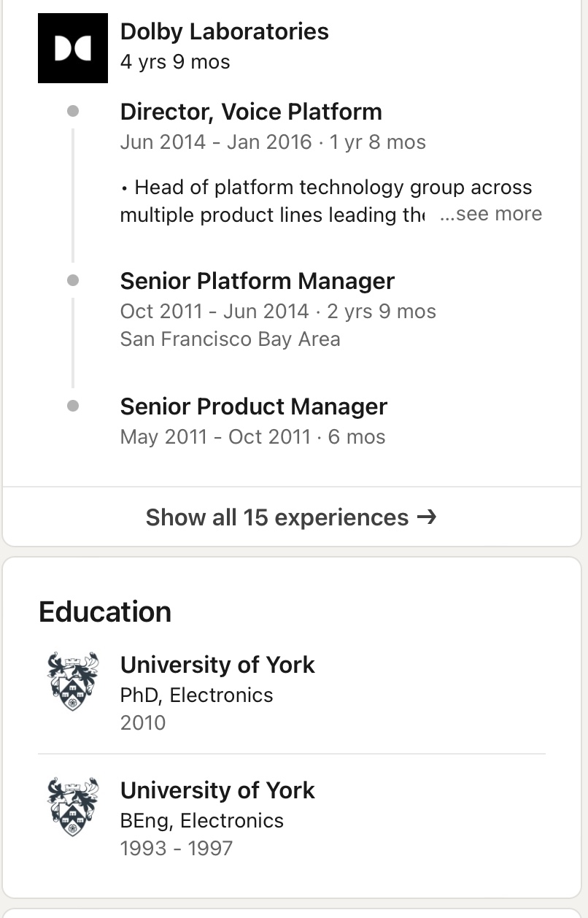Image resolution: width=588 pixels, height=918 pixels.
Task: Expand description with '...see more'
Action: click(x=491, y=214)
